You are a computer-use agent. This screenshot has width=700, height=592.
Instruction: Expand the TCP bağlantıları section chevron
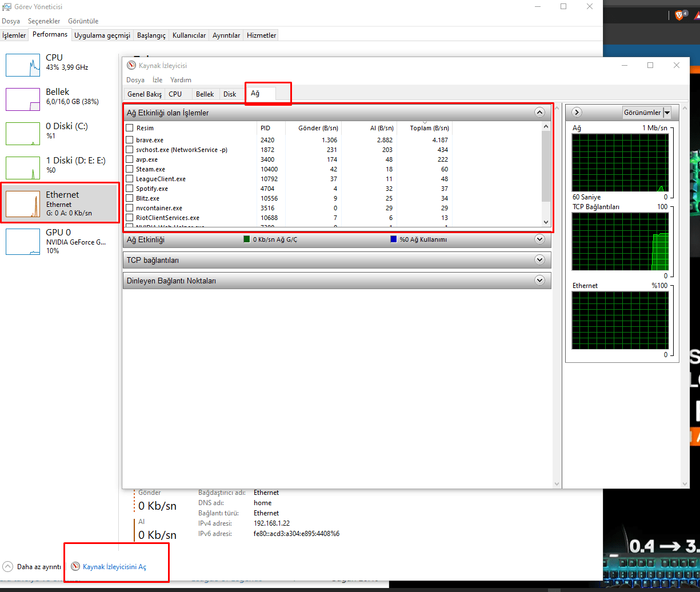(539, 260)
